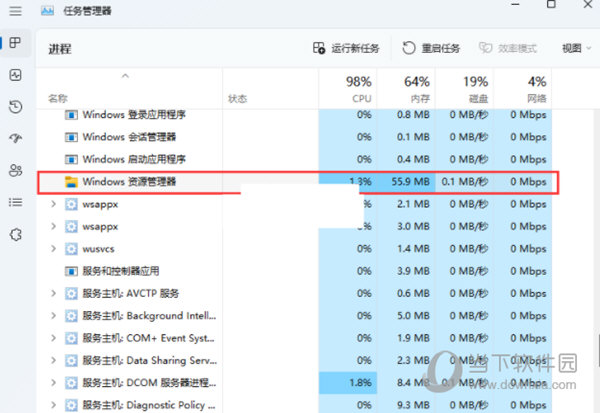Screen dimensions: 600x413
Task: Expand 服务主机: AVCTP 服务 group
Action: pos(53,294)
